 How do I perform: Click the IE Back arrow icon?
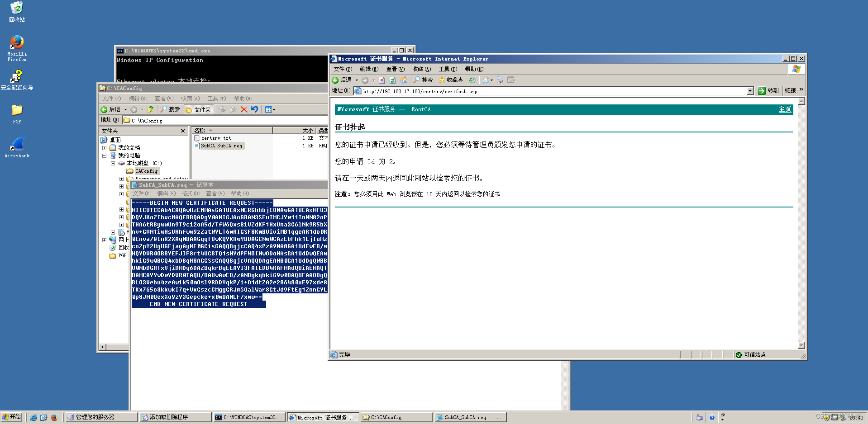(335, 80)
